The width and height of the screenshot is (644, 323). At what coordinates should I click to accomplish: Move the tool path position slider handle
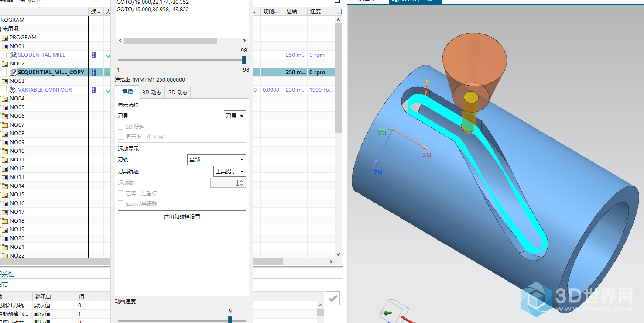[244, 60]
